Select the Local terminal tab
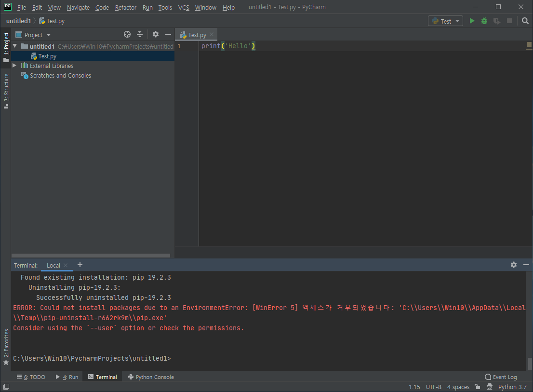 53,265
